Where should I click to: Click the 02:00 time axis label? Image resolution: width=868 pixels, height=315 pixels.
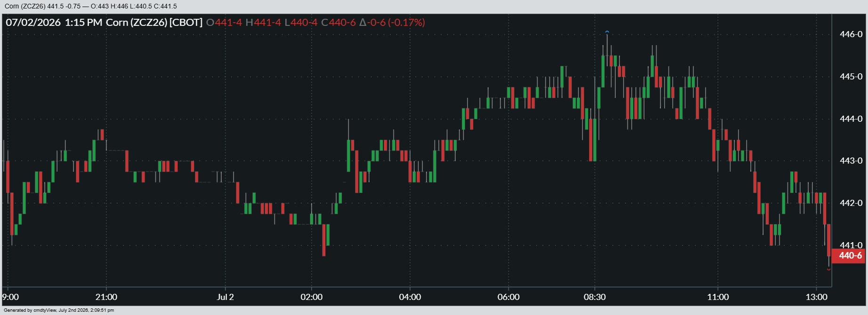[x=312, y=297]
